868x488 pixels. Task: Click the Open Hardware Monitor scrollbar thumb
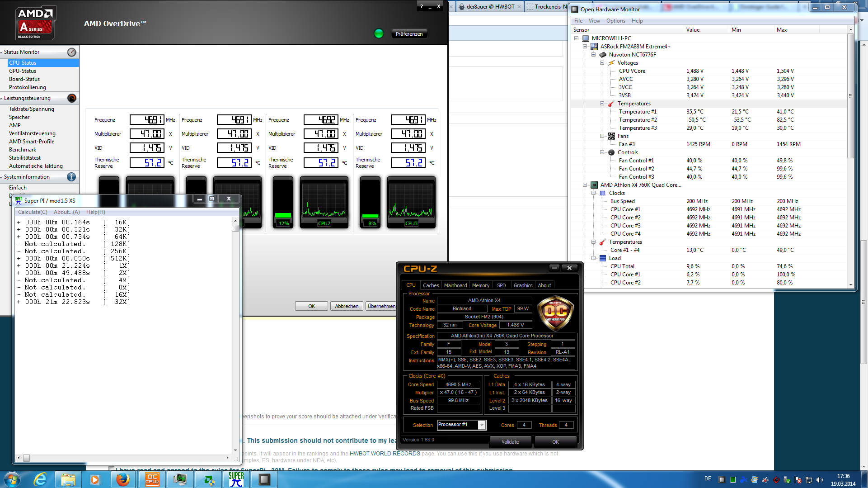[850, 95]
